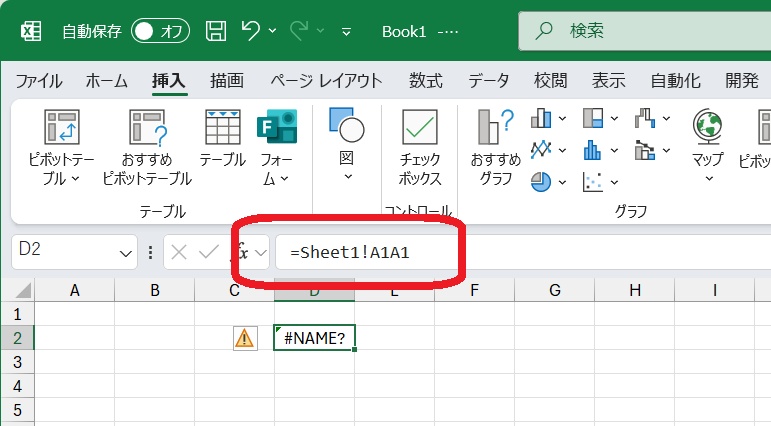
Task: Switch to the Home (ホーム) tab
Action: 106,81
